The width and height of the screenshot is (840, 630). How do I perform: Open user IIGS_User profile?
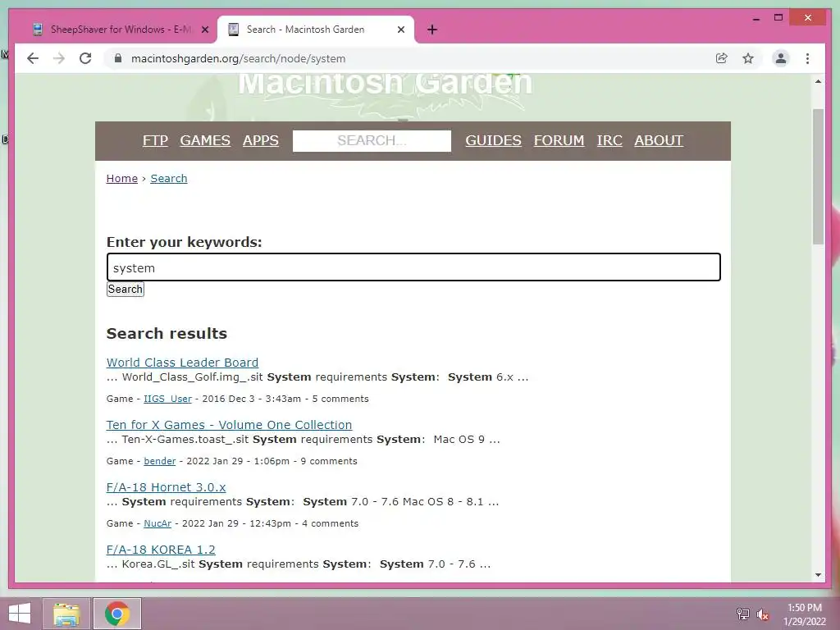167,399
